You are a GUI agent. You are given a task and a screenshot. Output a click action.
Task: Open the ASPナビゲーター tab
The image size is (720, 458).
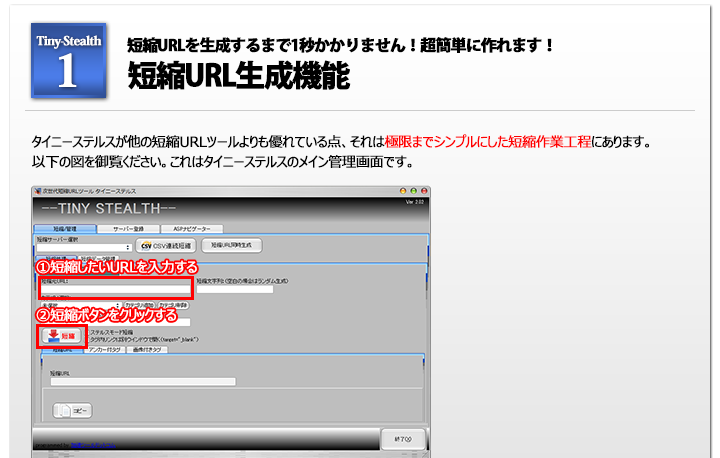click(x=190, y=228)
